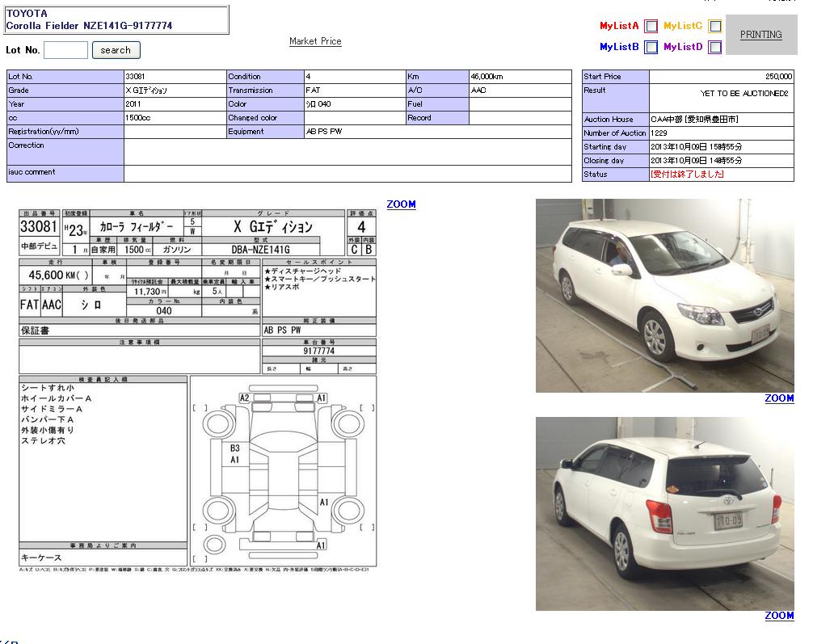The image size is (813, 644).
Task: Click the red Status text
Action: tap(687, 175)
